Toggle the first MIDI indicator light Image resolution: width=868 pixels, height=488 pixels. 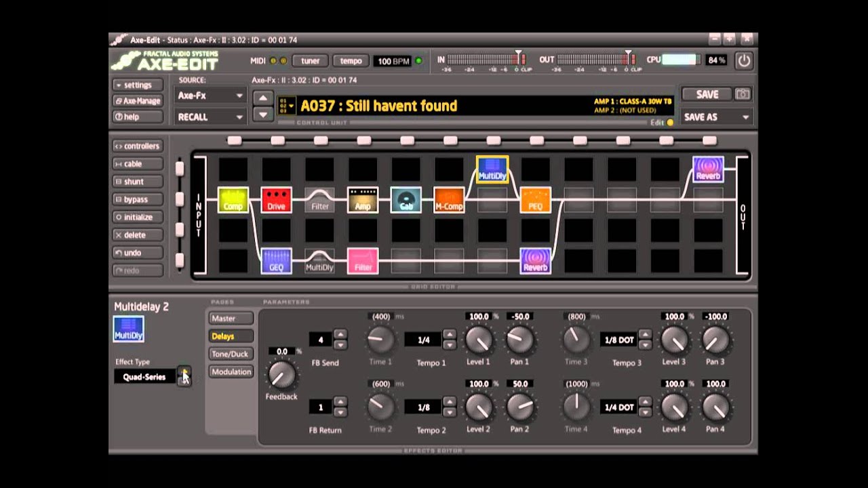pos(273,61)
